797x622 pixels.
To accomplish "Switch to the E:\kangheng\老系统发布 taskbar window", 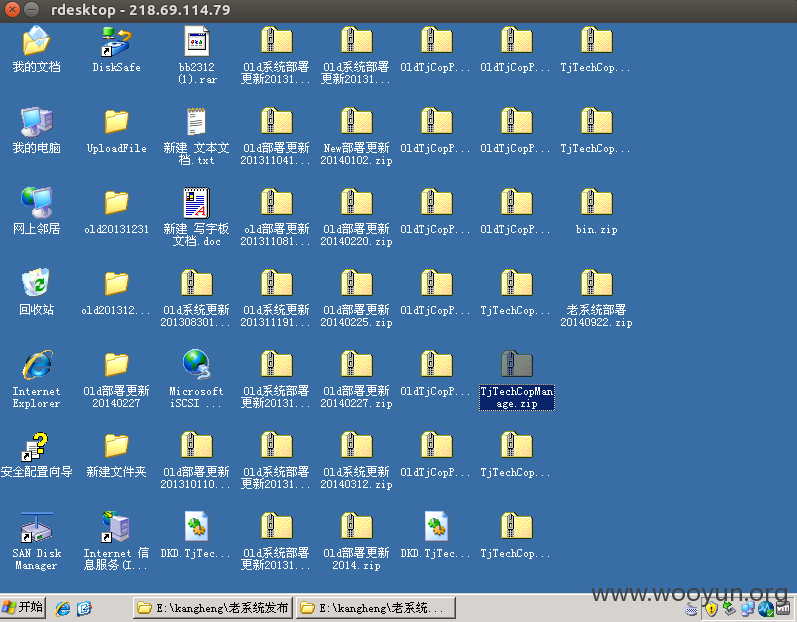I will pyautogui.click(x=213, y=608).
